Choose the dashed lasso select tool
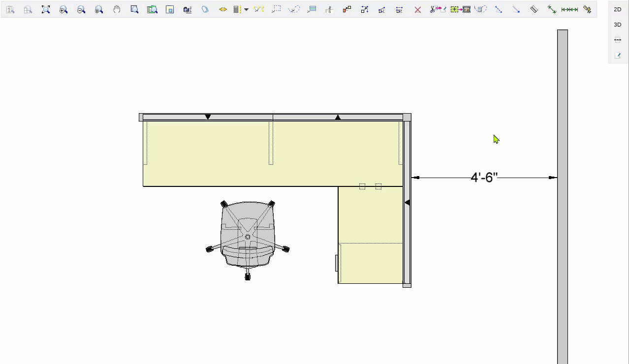629x364 pixels. coord(294,9)
